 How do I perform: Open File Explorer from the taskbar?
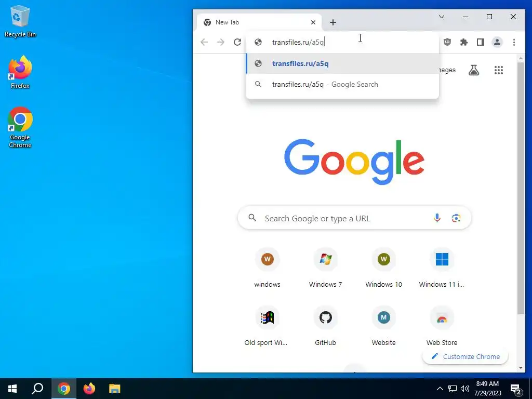pos(115,389)
